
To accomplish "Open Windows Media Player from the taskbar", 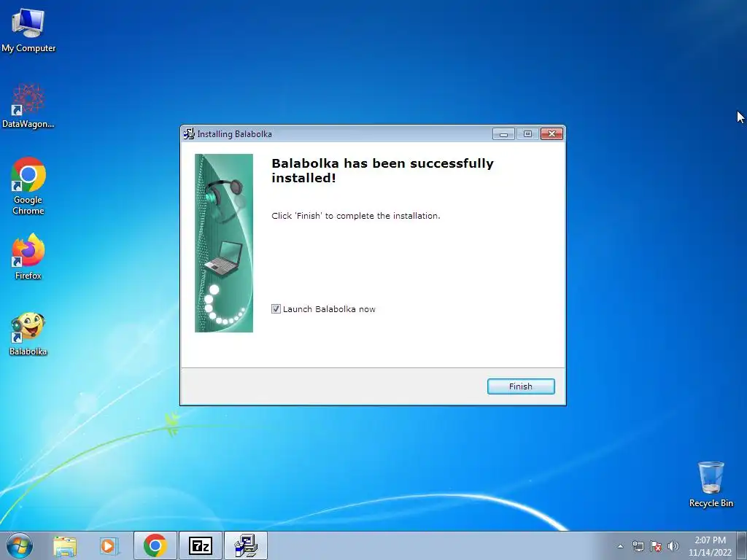I will click(x=109, y=546).
